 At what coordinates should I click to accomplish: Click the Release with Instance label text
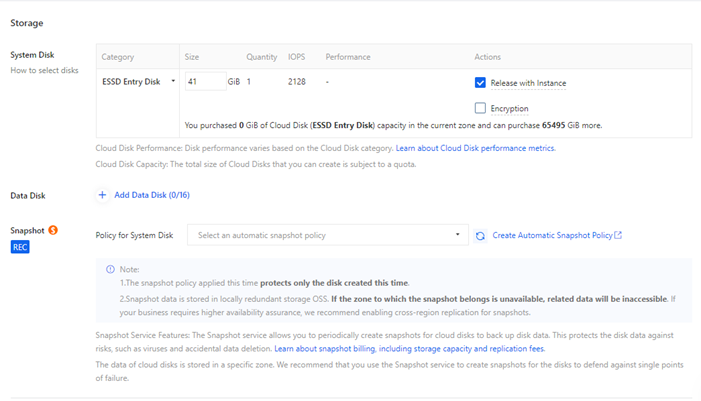(528, 83)
